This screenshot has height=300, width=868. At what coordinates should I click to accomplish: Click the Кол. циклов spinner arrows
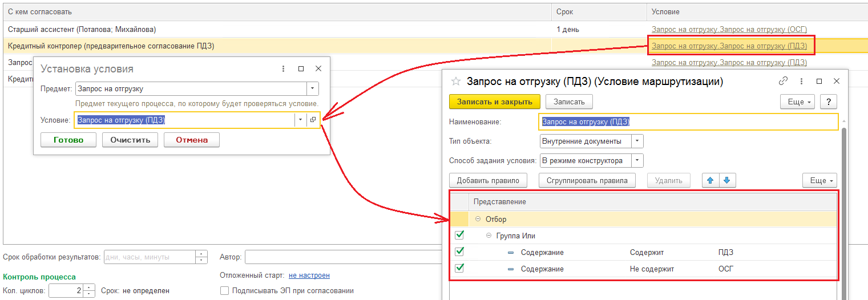pyautogui.click(x=89, y=290)
